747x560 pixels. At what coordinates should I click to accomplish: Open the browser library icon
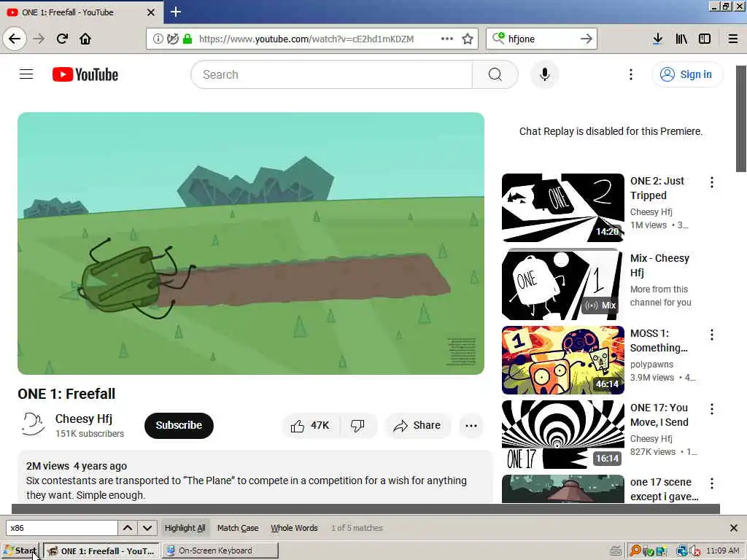click(x=681, y=39)
